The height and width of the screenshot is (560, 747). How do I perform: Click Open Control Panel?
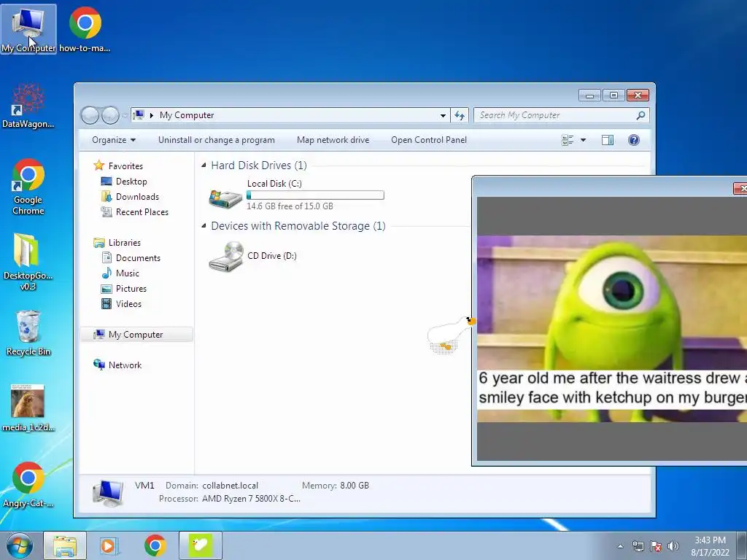[429, 140]
